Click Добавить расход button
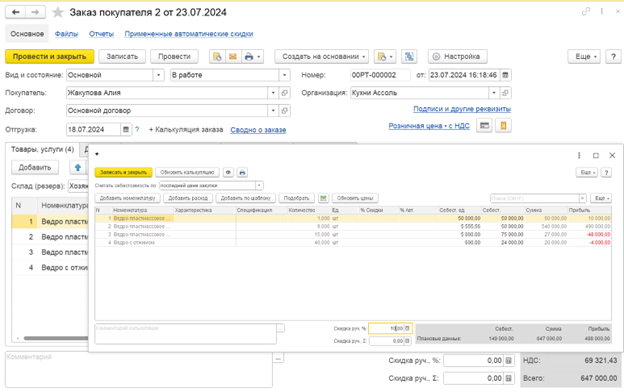The image size is (624, 392). tap(188, 198)
